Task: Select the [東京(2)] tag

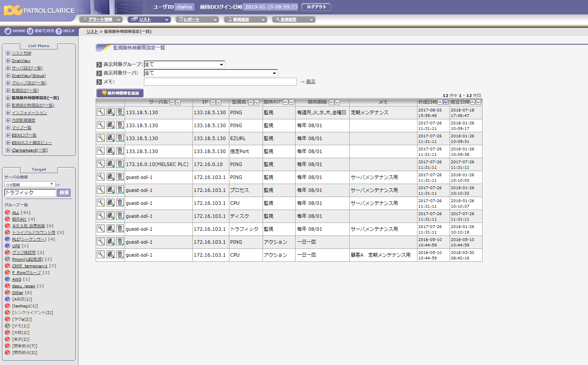Action: [x=21, y=339]
